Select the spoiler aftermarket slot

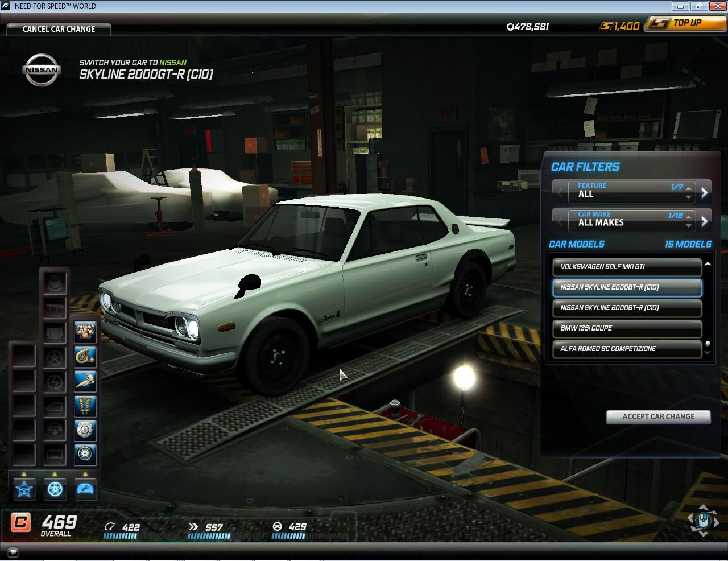point(55,308)
